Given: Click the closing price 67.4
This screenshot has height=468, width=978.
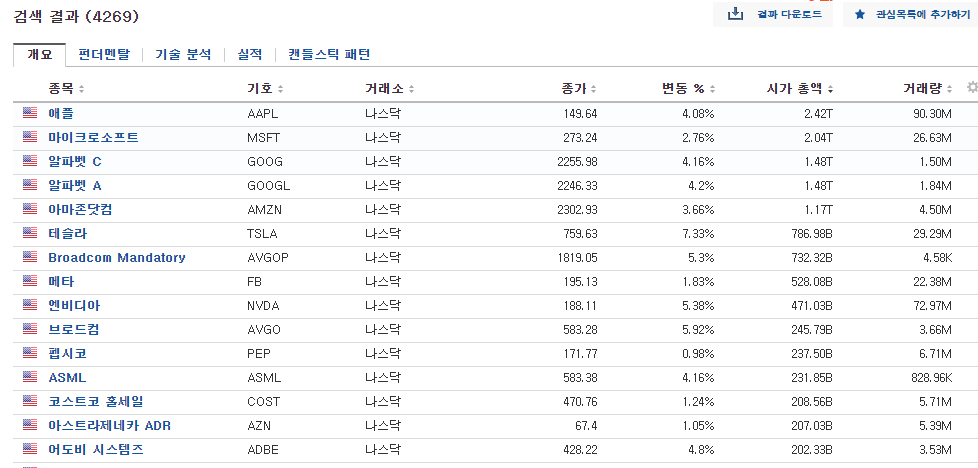Looking at the screenshot, I should [x=587, y=426].
